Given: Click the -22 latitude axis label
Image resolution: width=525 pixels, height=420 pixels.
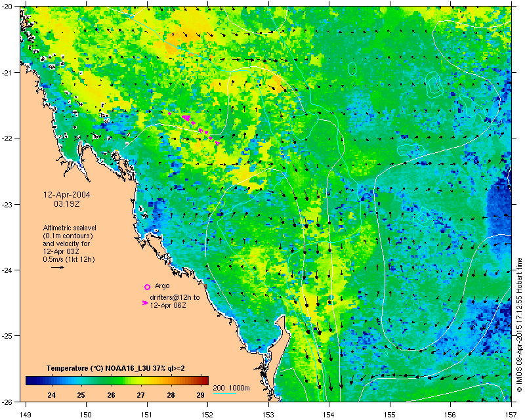Looking at the screenshot, I should [8, 138].
